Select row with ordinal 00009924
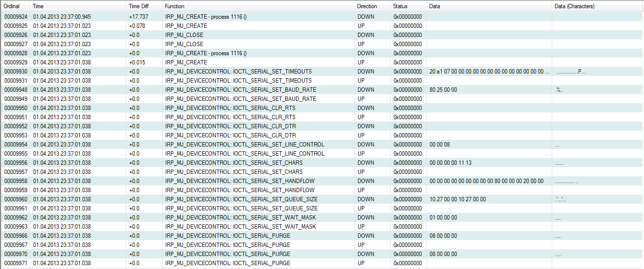 point(16,17)
